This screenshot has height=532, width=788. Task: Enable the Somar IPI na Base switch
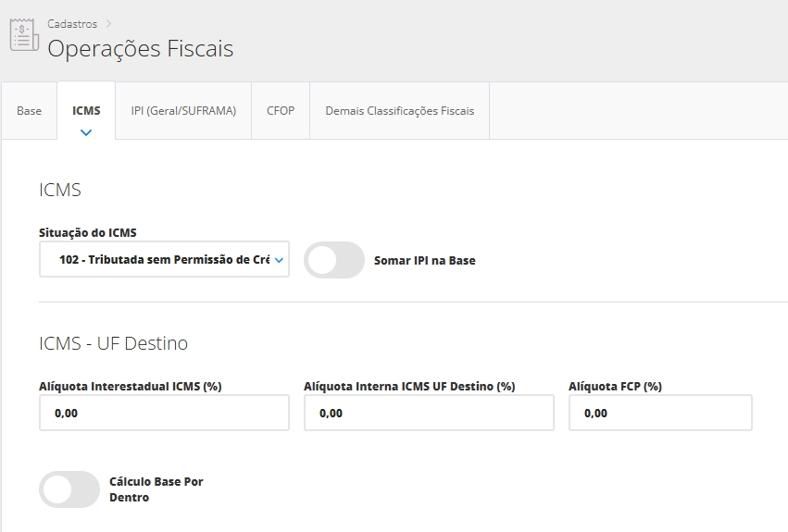click(x=333, y=260)
